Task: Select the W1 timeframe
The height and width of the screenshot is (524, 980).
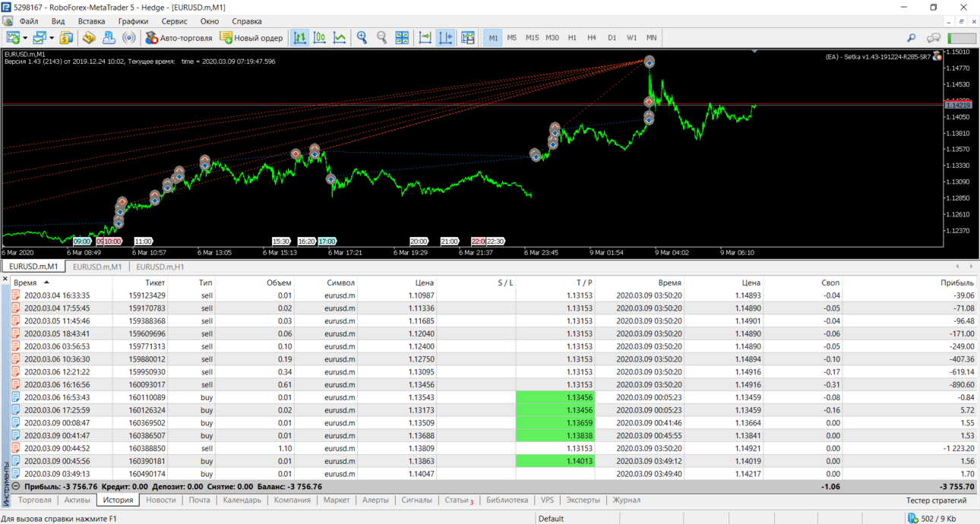Action: [631, 37]
